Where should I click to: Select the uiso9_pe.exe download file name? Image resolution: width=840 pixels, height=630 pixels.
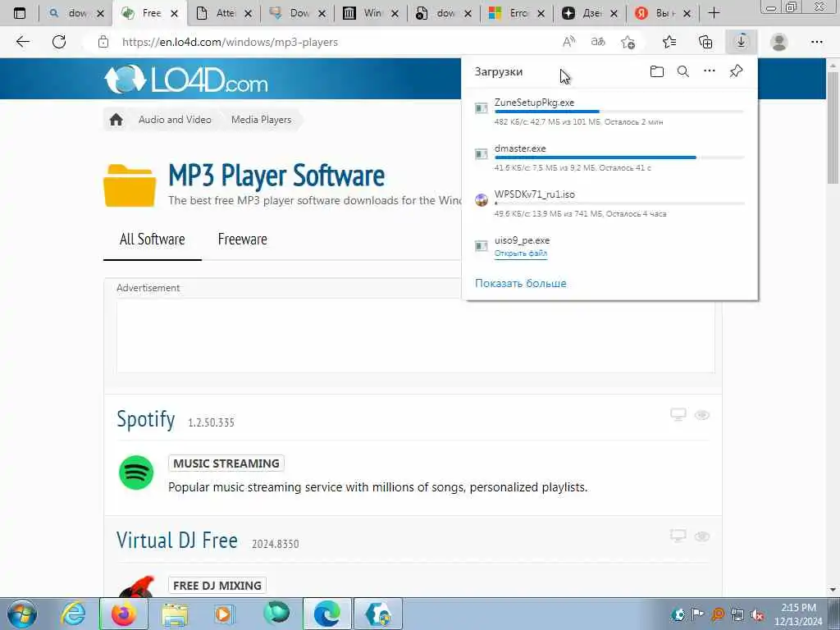522,240
